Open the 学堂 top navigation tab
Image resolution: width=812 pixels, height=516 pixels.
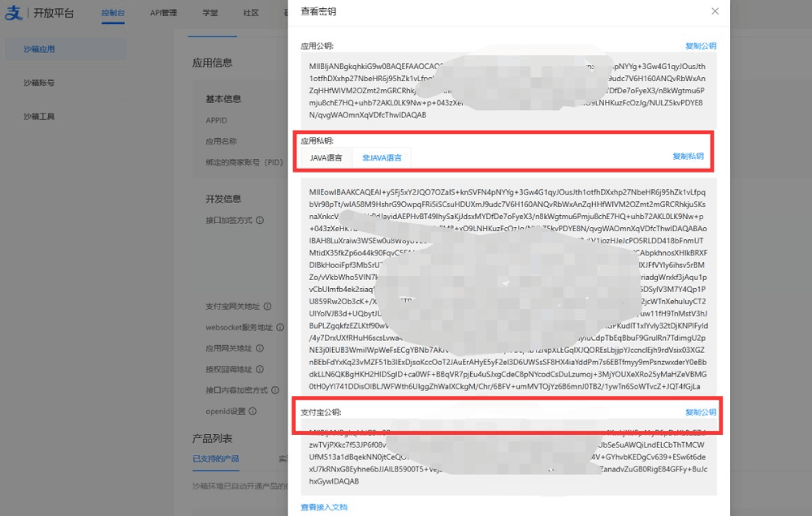click(209, 12)
